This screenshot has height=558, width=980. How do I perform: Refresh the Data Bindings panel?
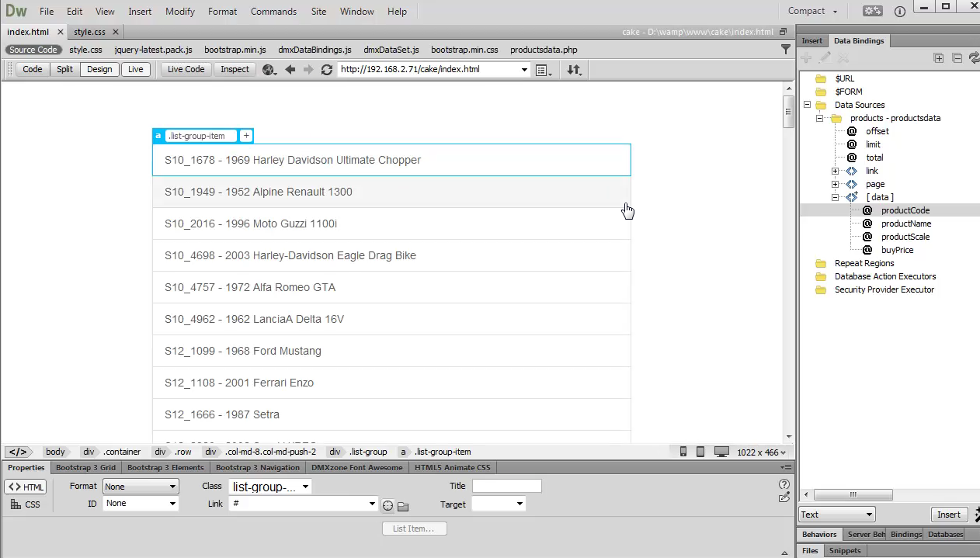pos(974,58)
